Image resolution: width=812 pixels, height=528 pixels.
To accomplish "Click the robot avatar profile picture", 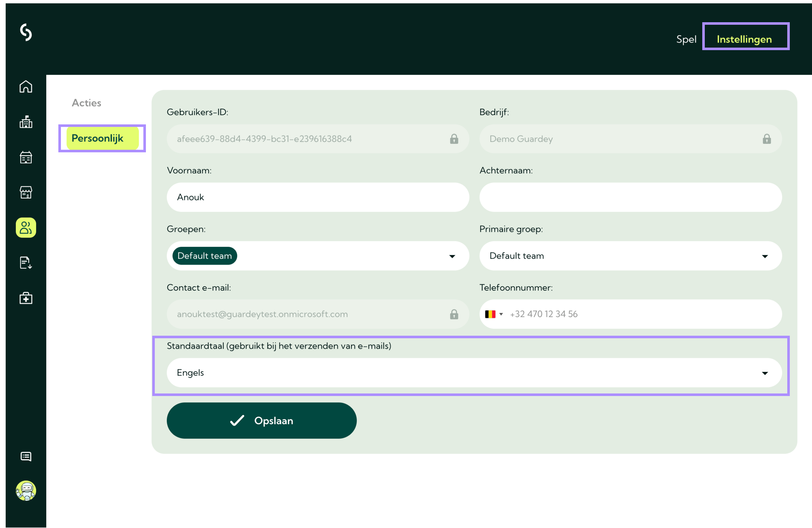I will [x=26, y=491].
